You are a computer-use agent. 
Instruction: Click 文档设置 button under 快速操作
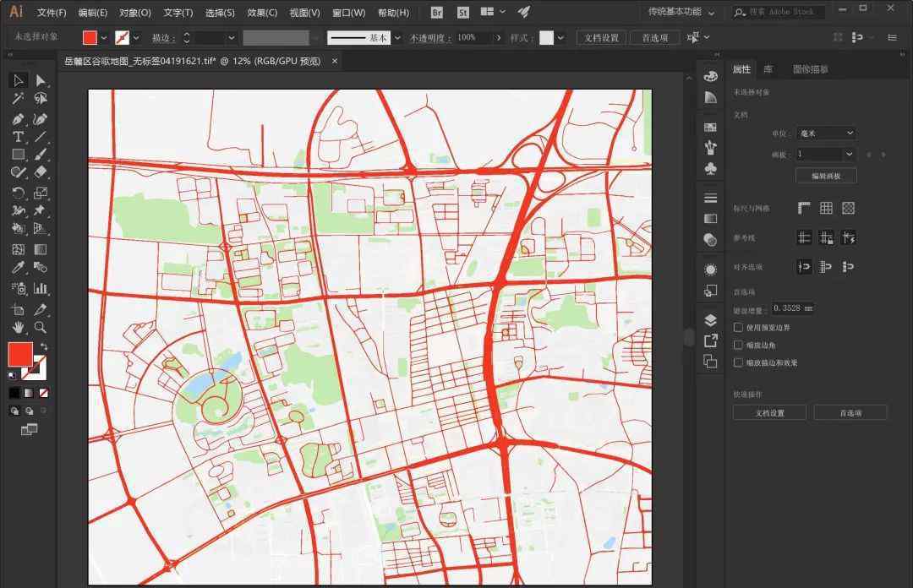770,413
